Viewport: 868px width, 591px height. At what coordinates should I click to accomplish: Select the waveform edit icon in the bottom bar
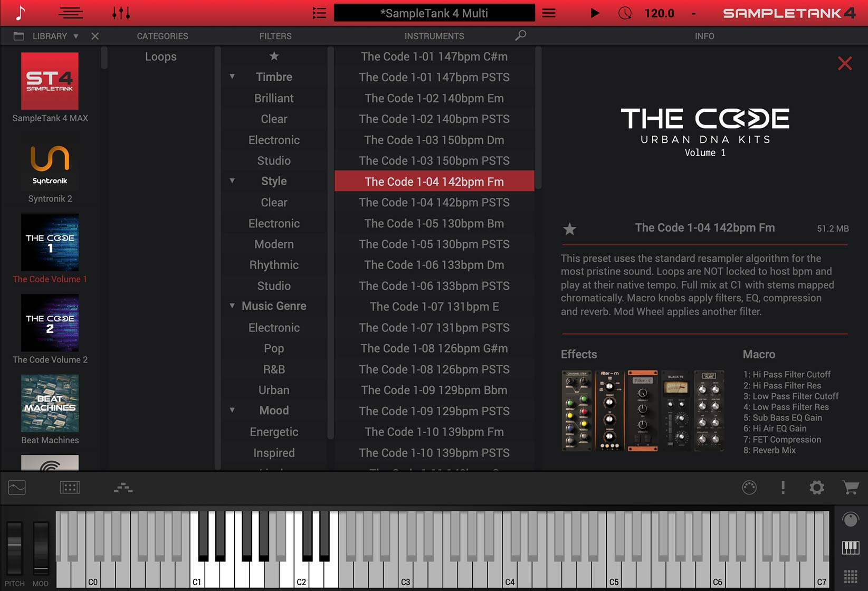tap(16, 488)
